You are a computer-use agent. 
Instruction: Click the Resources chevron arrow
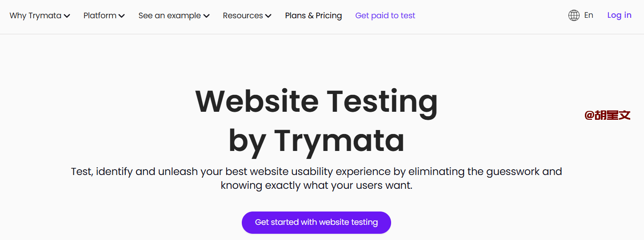pyautogui.click(x=268, y=16)
